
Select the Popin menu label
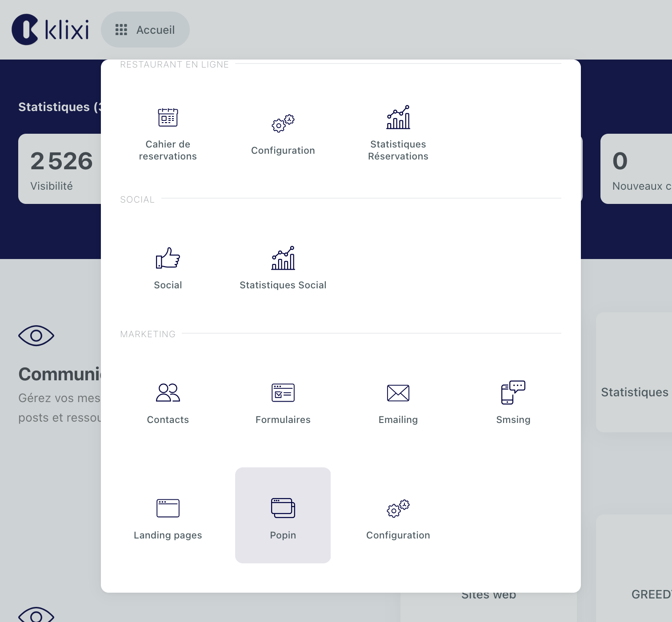tap(283, 535)
